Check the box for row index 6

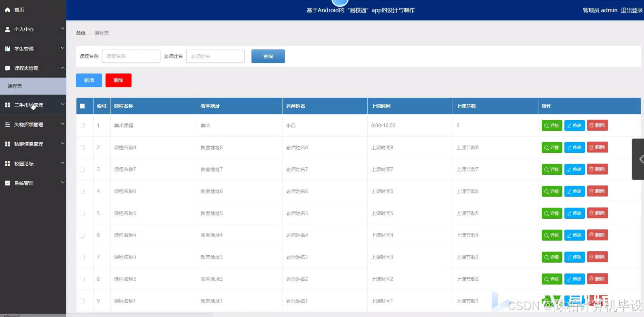pyautogui.click(x=82, y=235)
